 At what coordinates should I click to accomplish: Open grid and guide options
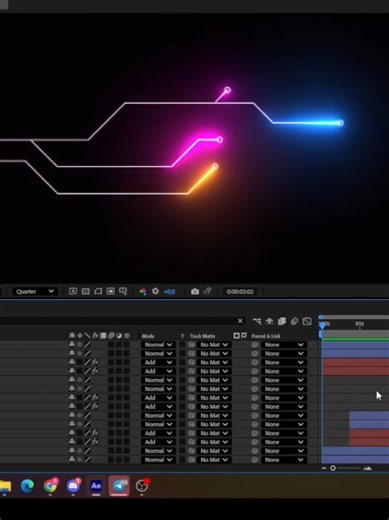123,291
